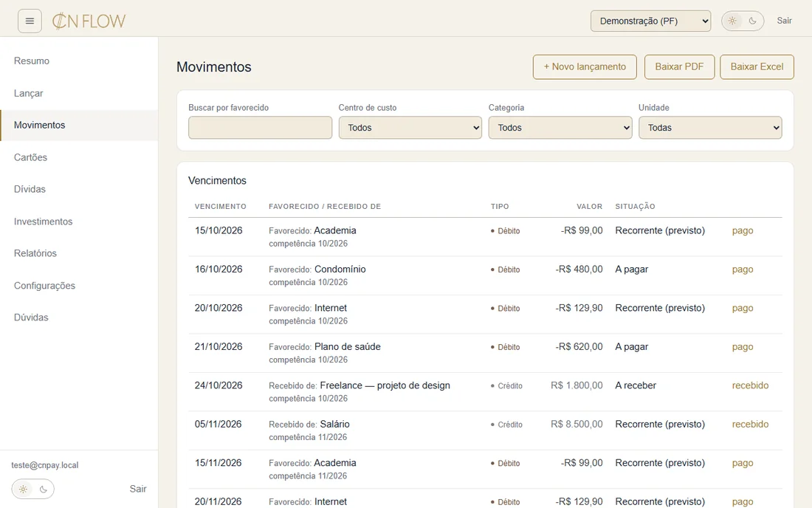The image size is (812, 508).
Task: Switch to dark theme in header
Action: (x=752, y=21)
